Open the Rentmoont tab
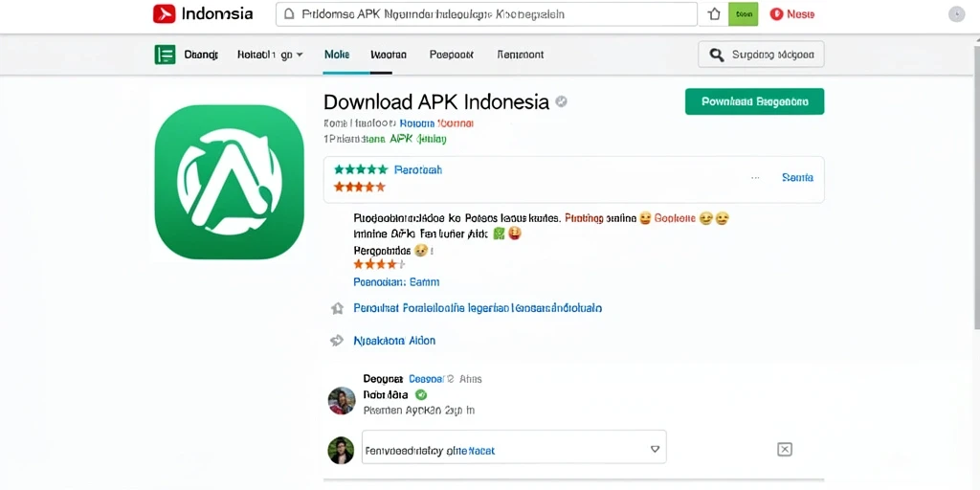 [520, 55]
